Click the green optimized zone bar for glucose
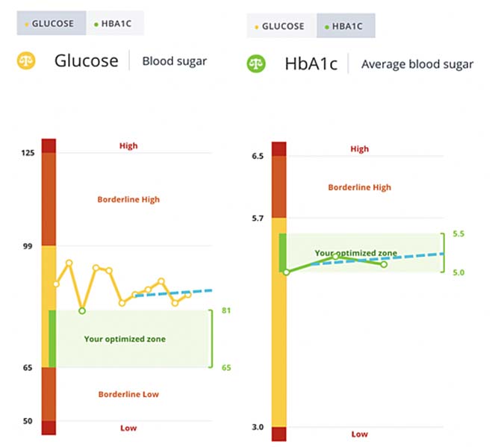 pyautogui.click(x=52, y=339)
